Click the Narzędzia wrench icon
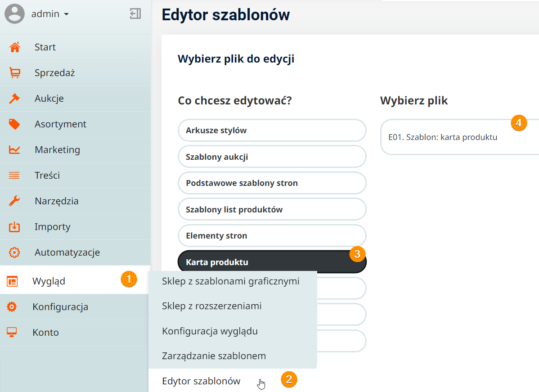The image size is (539, 392). pos(14,201)
